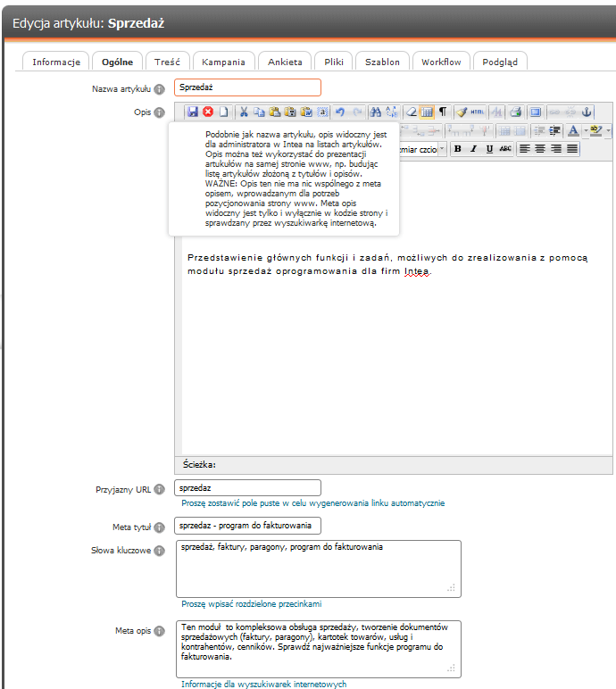The width and height of the screenshot is (616, 689).
Task: Open the highlight color dropdown arrow
Action: tap(607, 130)
